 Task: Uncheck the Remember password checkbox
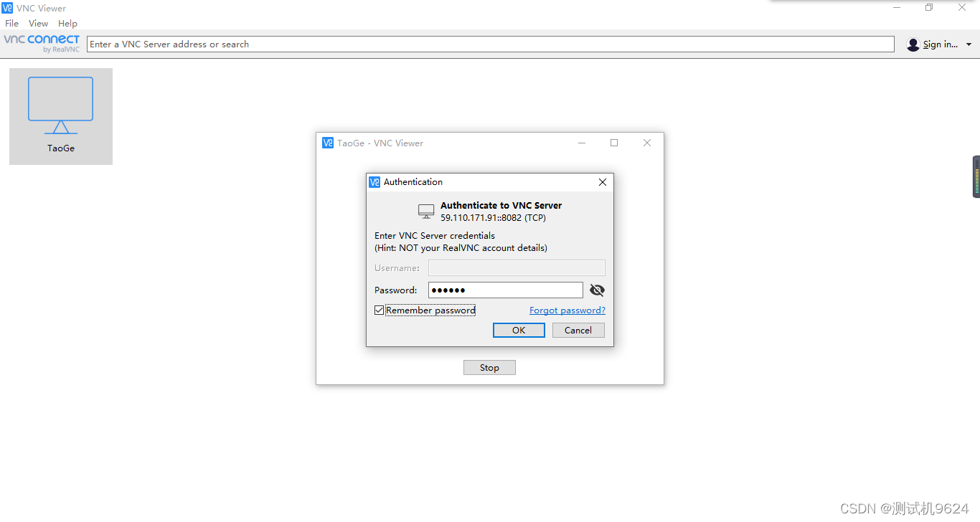380,310
